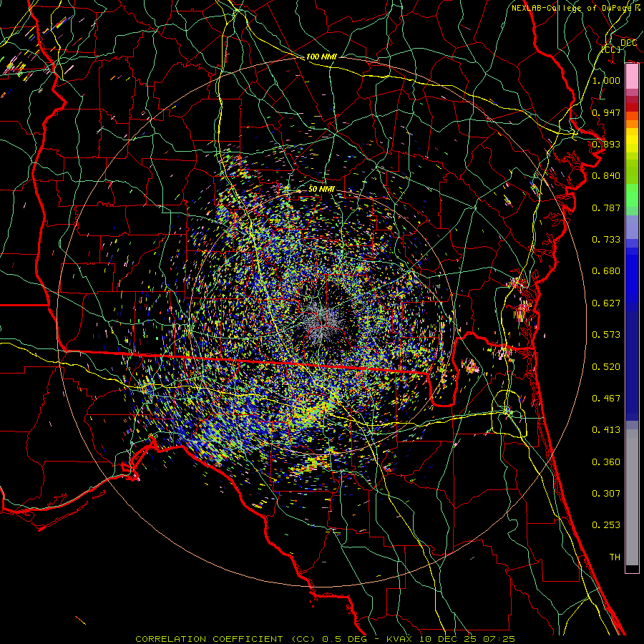Click the 50 NMI range ring label
The height and width of the screenshot is (644, 644).
tap(321, 189)
